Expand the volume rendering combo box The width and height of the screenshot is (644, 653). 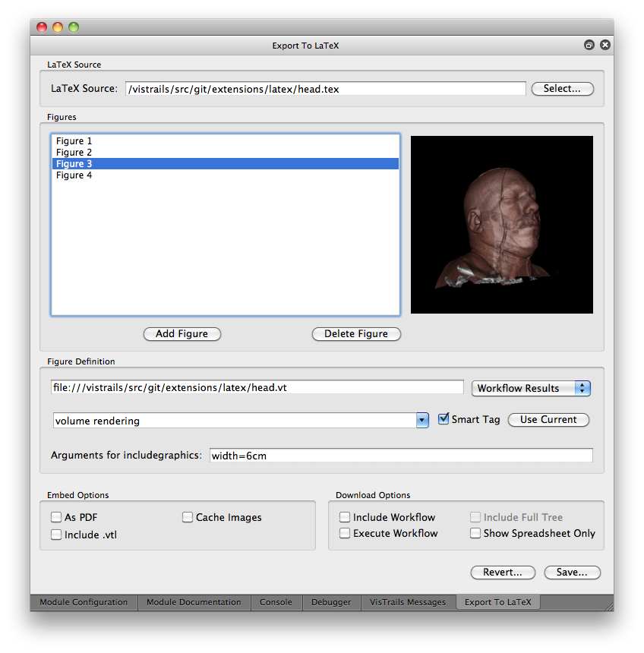422,421
